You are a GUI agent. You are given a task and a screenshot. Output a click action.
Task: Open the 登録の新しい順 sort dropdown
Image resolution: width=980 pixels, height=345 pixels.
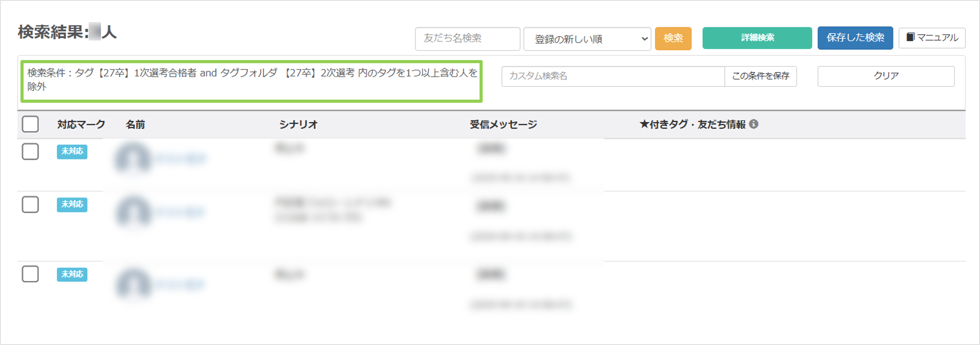click(x=587, y=39)
